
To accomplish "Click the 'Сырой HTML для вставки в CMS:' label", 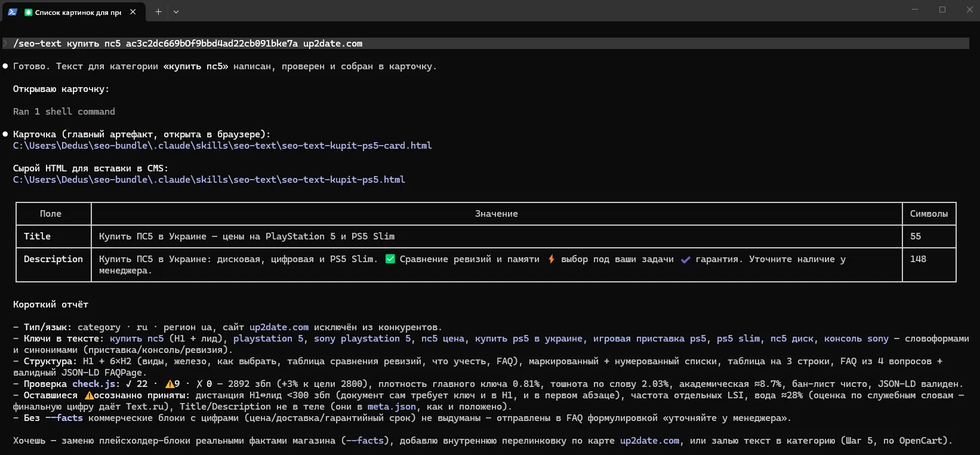I will click(91, 168).
